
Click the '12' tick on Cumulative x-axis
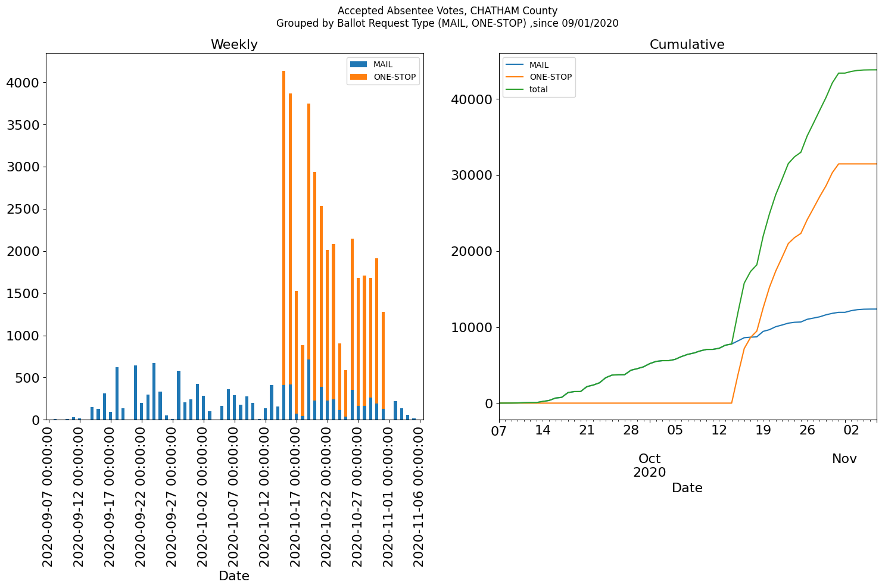tap(719, 430)
